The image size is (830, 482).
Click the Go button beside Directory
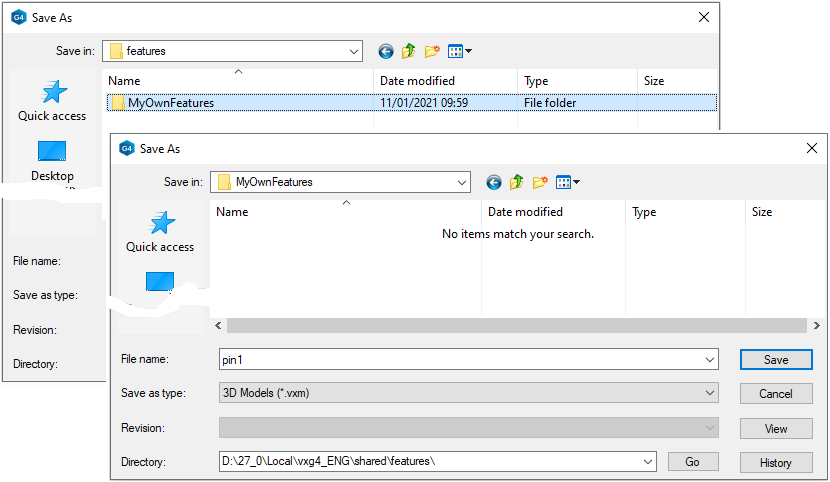tap(692, 462)
